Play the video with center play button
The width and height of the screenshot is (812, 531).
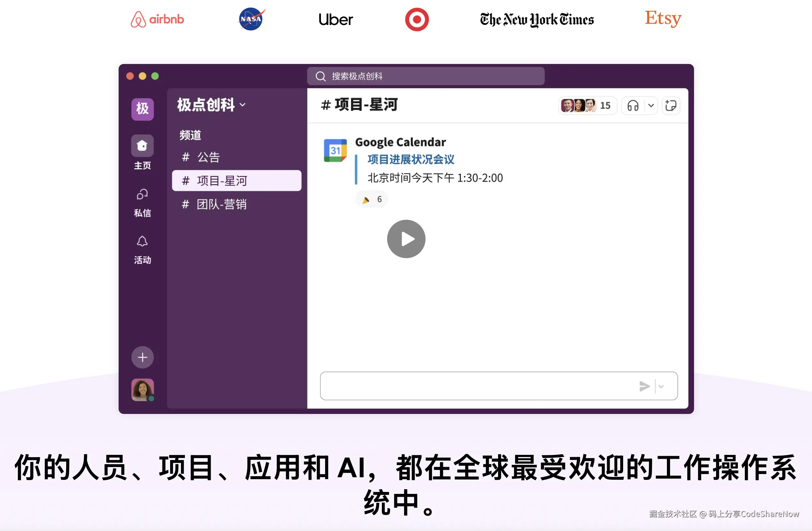click(406, 239)
